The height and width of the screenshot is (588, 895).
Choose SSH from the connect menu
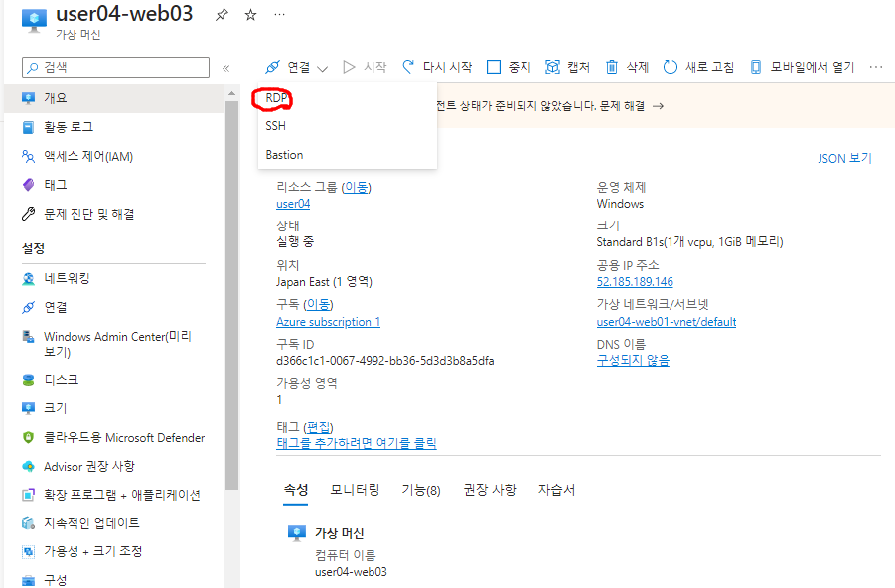[276, 126]
